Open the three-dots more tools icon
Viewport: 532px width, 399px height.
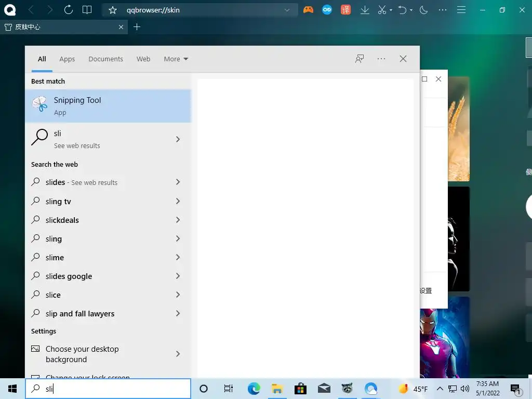pyautogui.click(x=443, y=10)
